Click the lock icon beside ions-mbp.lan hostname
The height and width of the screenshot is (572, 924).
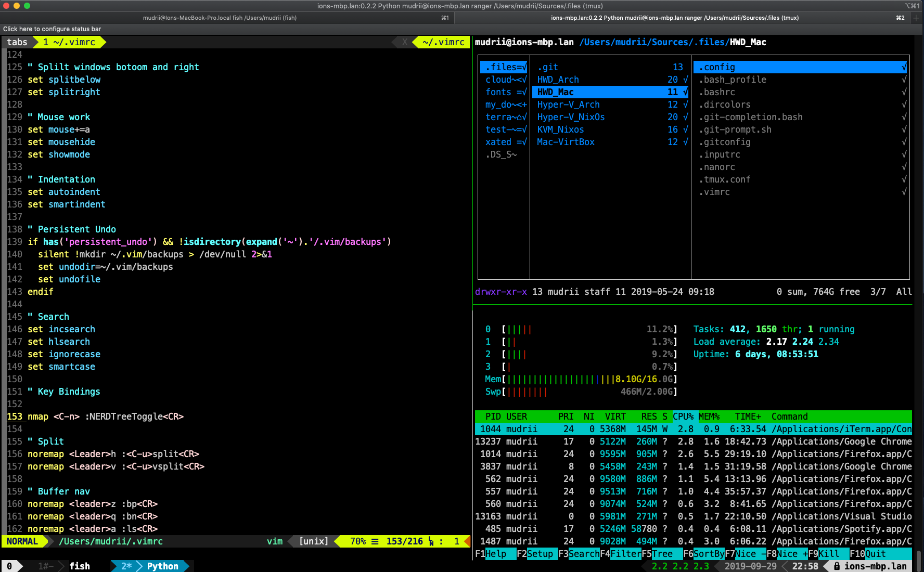tap(838, 566)
